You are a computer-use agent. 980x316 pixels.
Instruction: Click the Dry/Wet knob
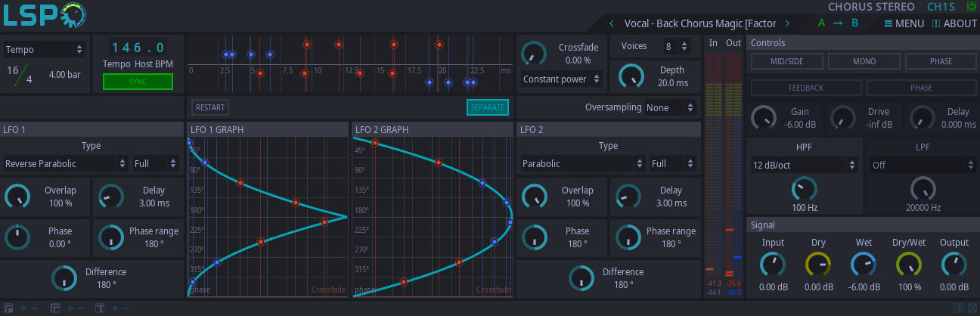point(908,264)
